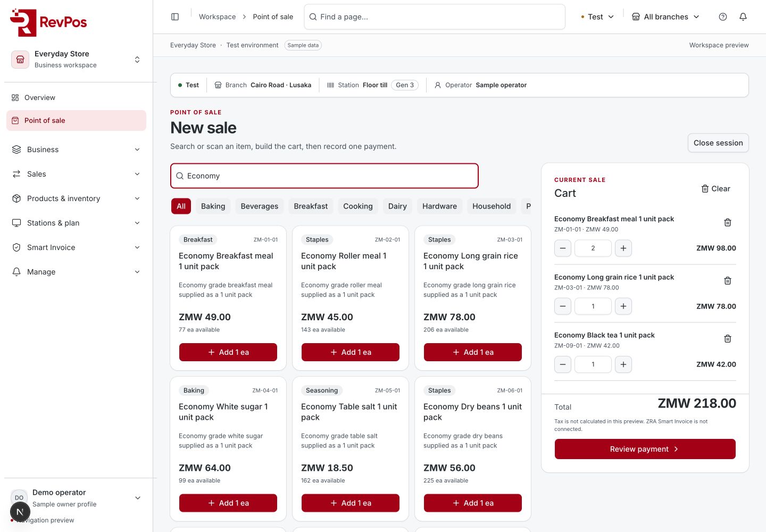
Task: Click the round N navigation preview badge
Action: pos(20,512)
